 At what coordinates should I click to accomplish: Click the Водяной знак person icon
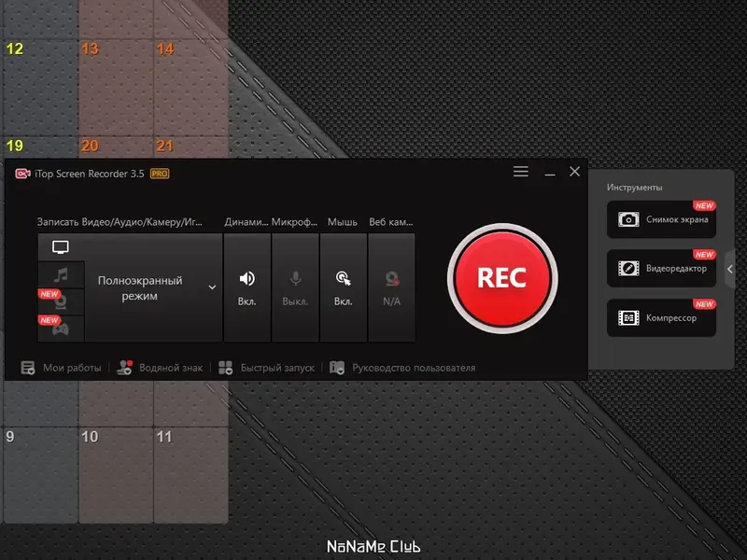124,367
